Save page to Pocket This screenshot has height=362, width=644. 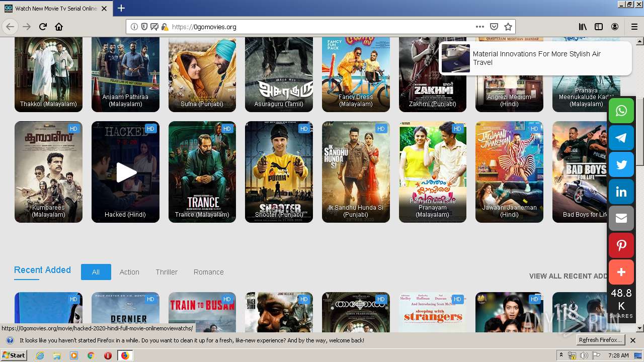click(x=494, y=27)
